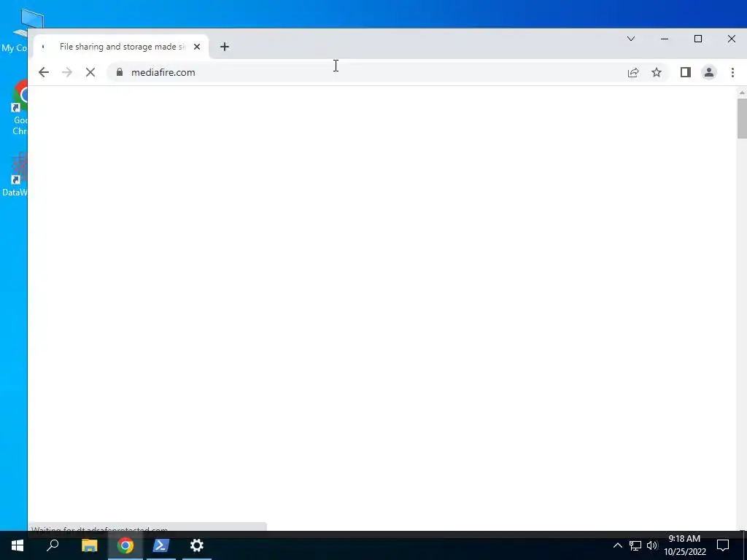Open the Windows Start menu
The width and height of the screenshot is (747, 560).
(x=18, y=545)
